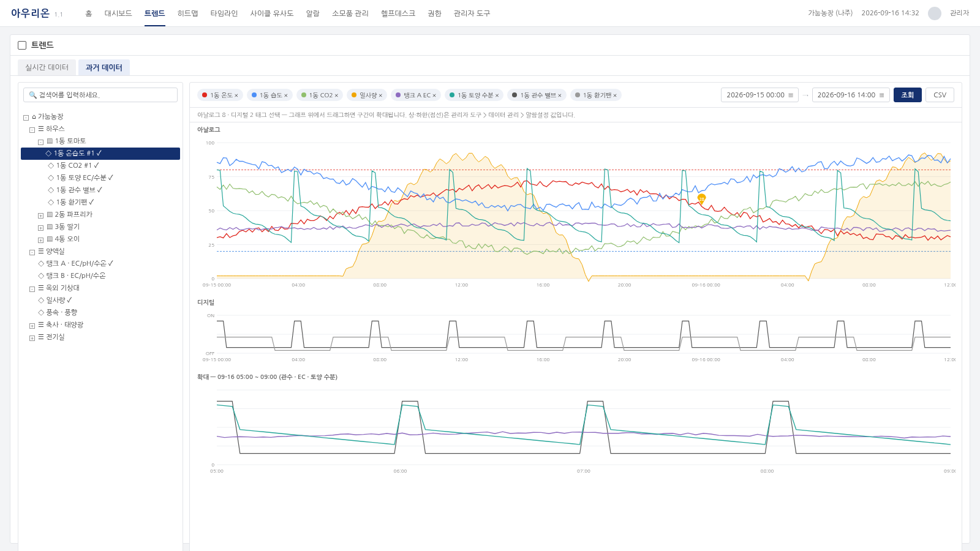Click the 1동 습도 blue color dot
The height and width of the screenshot is (551, 980).
pyautogui.click(x=254, y=95)
